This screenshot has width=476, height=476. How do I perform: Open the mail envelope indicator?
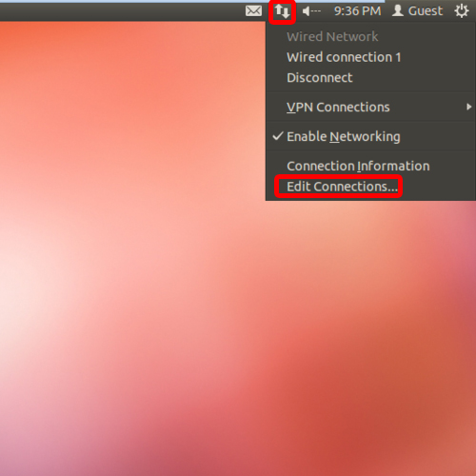[253, 11]
